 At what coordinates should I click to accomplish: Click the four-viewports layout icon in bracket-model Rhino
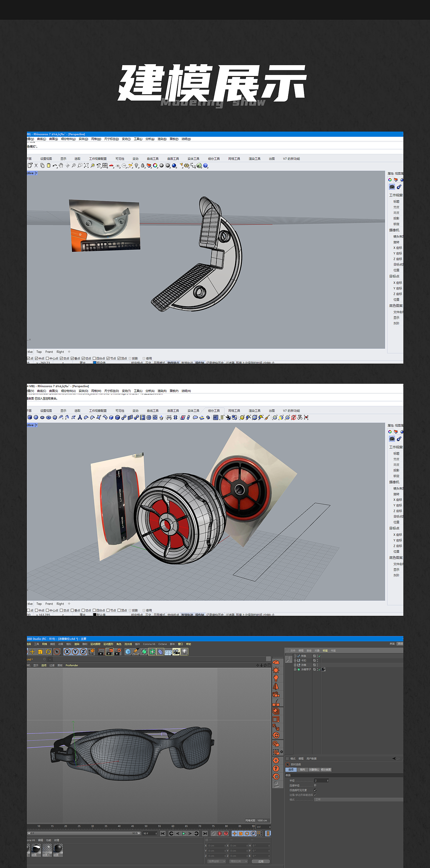click(x=105, y=165)
